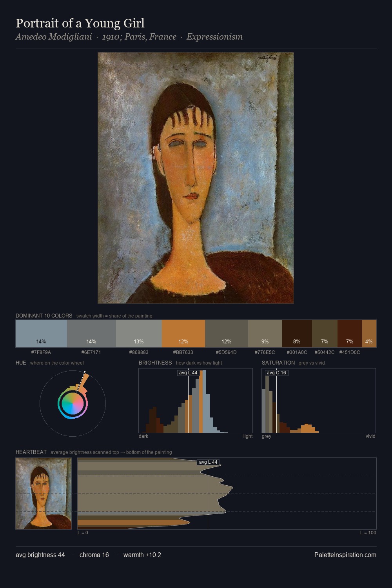This screenshot has width=392, height=588.
Task: Click the hex code '#5D594D'
Action: (227, 352)
